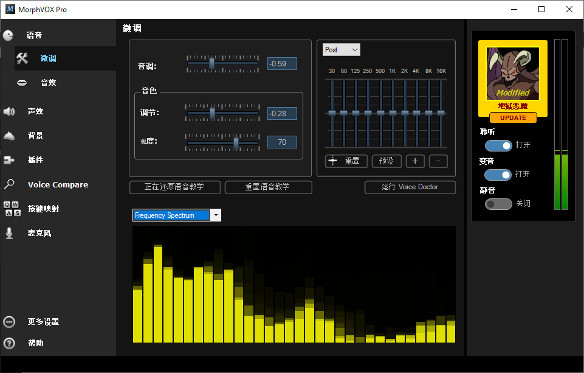This screenshot has width=584, height=373.
Task: Open the lips icon for voice effects
Action: click(22, 83)
